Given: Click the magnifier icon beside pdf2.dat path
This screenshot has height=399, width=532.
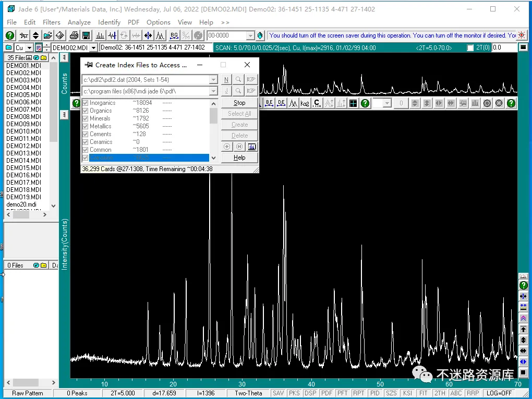Looking at the screenshot, I should click(238, 79).
